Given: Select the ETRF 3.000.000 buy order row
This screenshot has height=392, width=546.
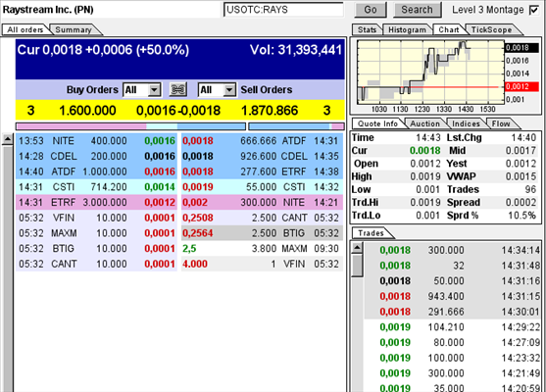Looking at the screenshot, I should tap(96, 202).
